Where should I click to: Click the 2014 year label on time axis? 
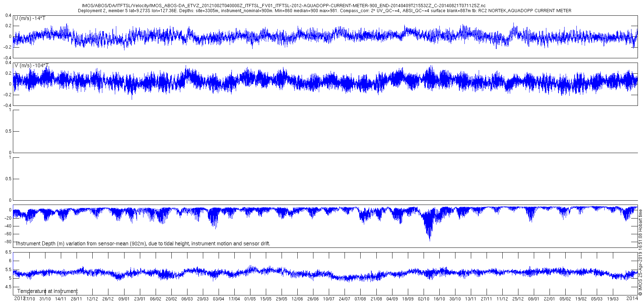point(633,298)
